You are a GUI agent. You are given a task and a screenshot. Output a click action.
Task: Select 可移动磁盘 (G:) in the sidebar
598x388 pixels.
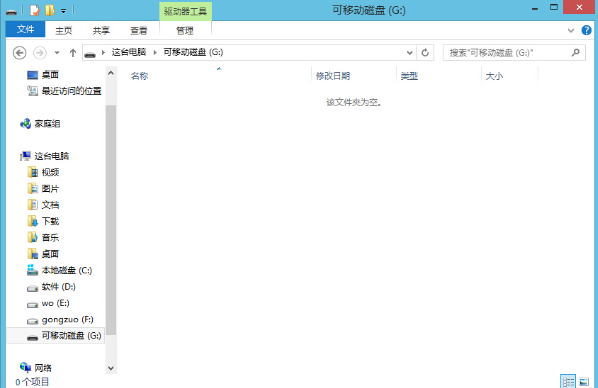tap(71, 336)
